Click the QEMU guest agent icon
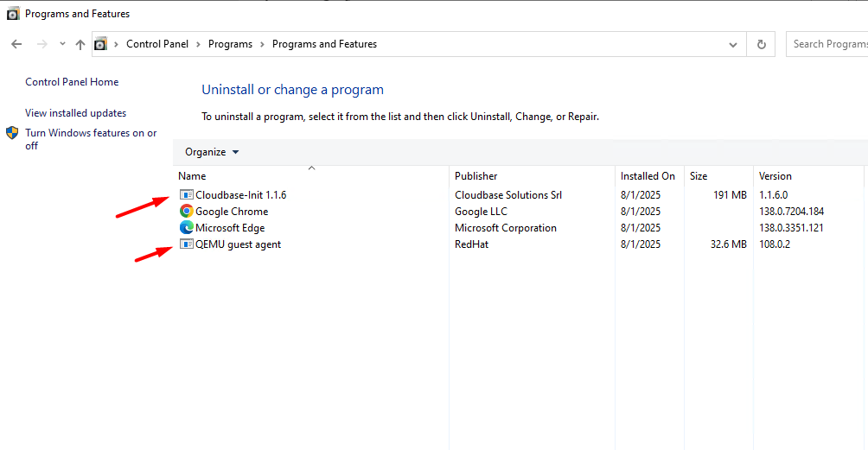This screenshot has height=450, width=868. 186,244
